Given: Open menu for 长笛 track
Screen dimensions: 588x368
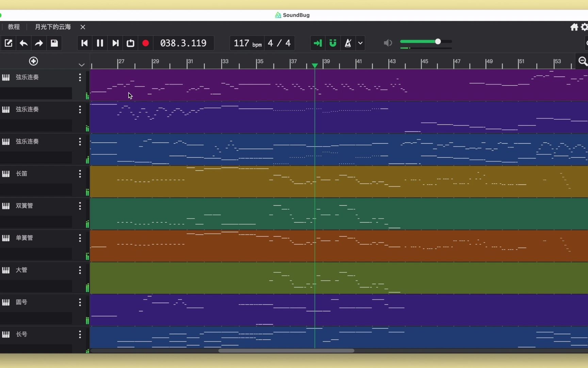Looking at the screenshot, I should pos(80,174).
